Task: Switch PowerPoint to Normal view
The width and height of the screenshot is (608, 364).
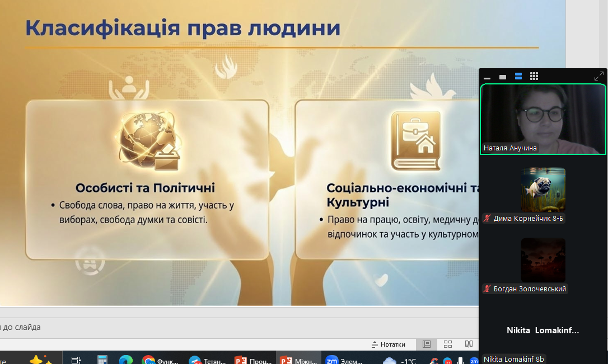Action: [427, 344]
